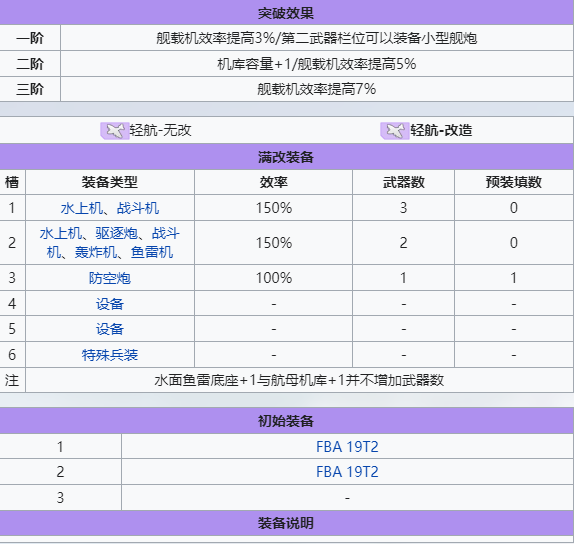This screenshot has width=574, height=544.
Task: Open the 设备 link in slot 5
Action: click(x=109, y=329)
